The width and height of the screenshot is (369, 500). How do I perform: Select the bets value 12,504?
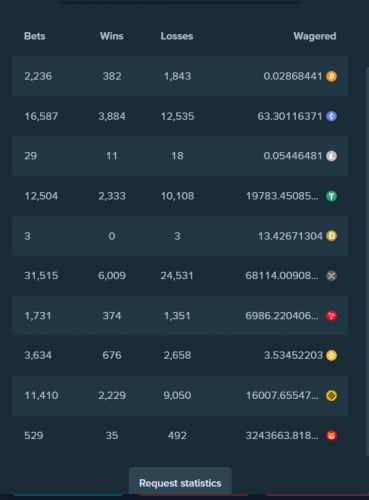(x=41, y=196)
